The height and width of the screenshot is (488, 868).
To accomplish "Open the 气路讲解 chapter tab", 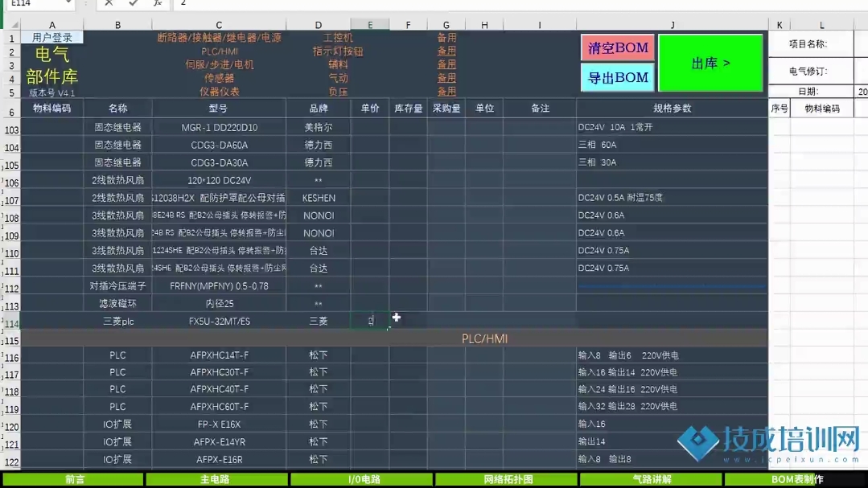I will pyautogui.click(x=651, y=479).
